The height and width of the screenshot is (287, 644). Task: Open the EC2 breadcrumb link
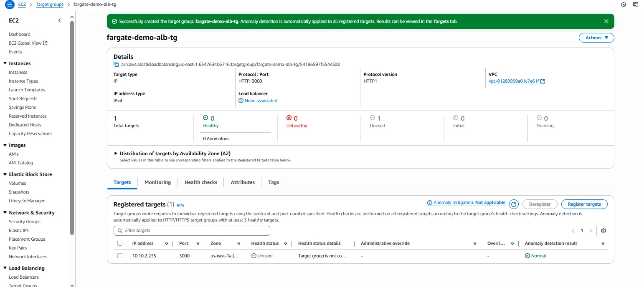(x=22, y=4)
